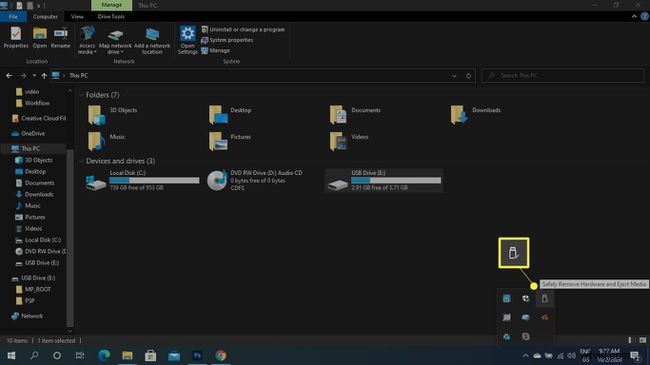The height and width of the screenshot is (365, 650).
Task: Open MP_ROOT folder in navigation pane
Action: [x=33, y=289]
